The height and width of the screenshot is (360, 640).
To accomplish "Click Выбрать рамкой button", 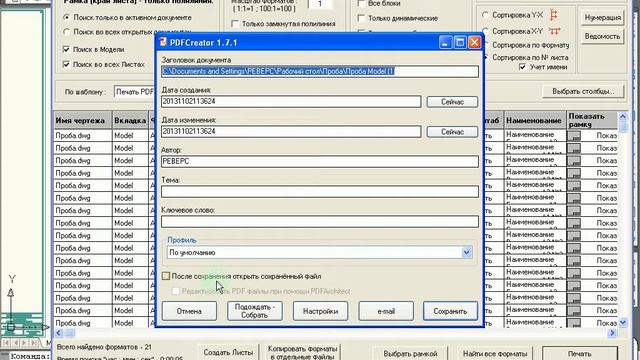I will [410, 353].
